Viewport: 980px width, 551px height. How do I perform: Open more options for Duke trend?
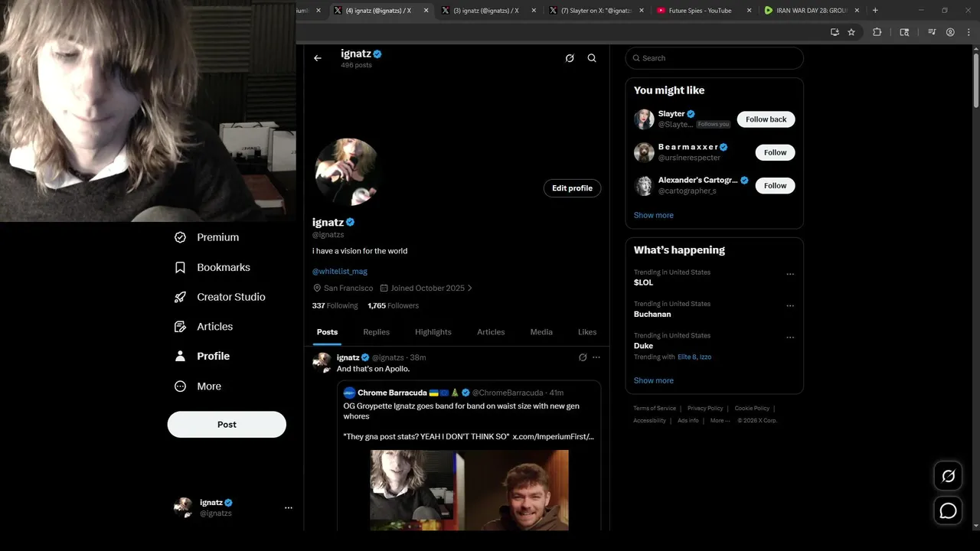coord(790,337)
